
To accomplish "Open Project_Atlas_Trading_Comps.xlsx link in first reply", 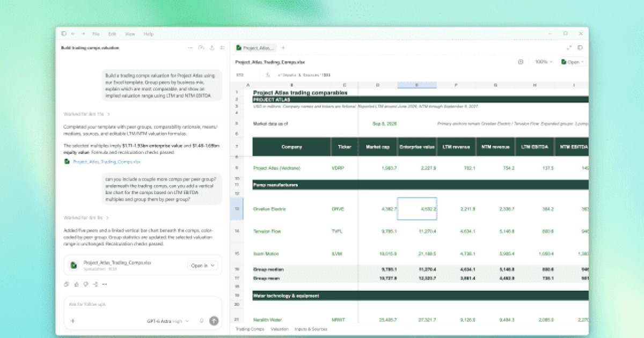I will 106,161.
